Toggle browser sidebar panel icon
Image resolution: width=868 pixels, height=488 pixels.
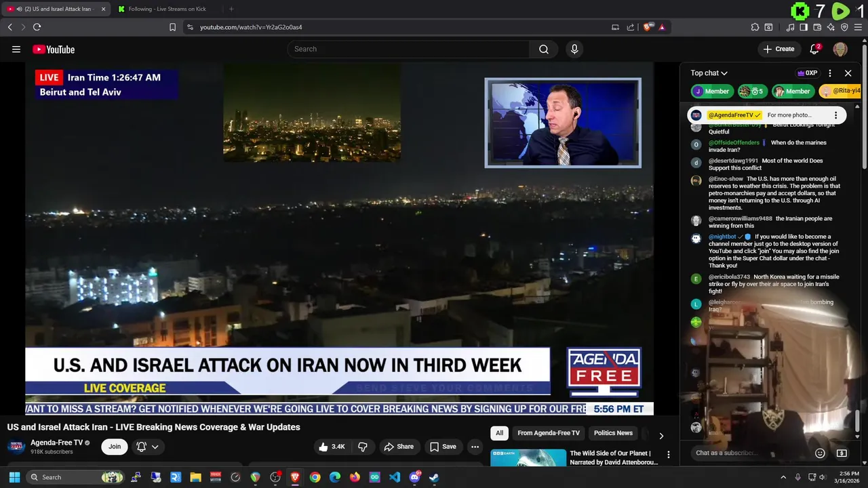pyautogui.click(x=804, y=27)
